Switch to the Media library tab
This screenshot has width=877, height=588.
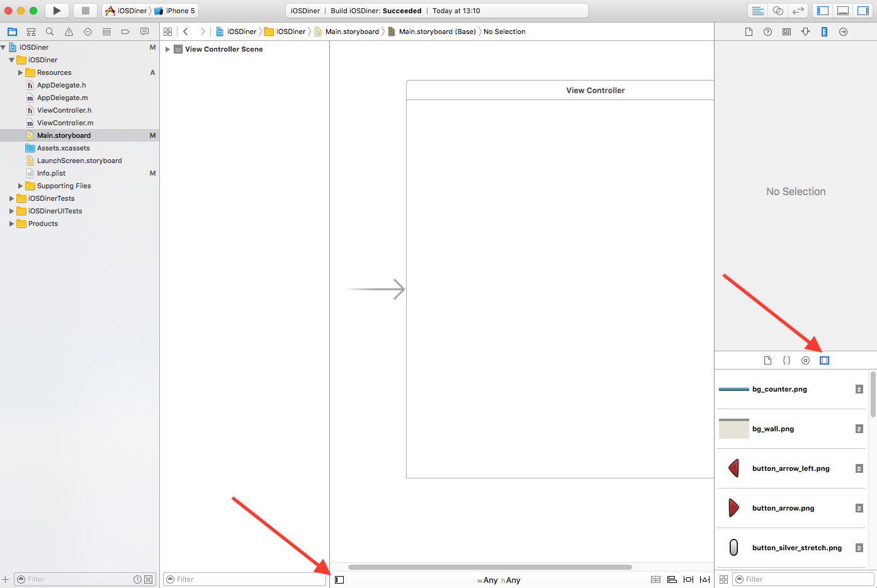(824, 360)
